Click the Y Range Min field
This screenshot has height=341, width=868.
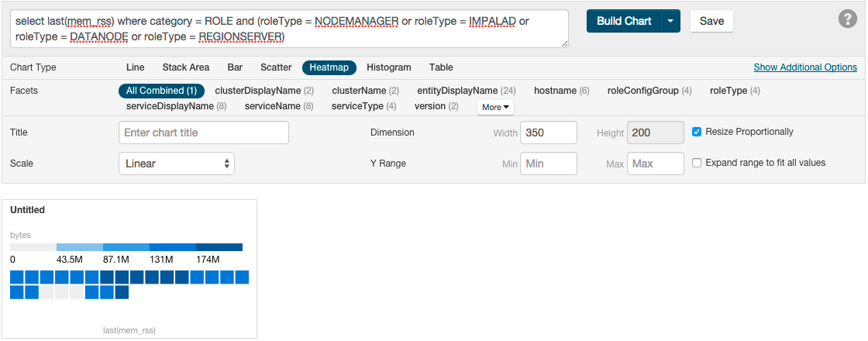[x=548, y=164]
